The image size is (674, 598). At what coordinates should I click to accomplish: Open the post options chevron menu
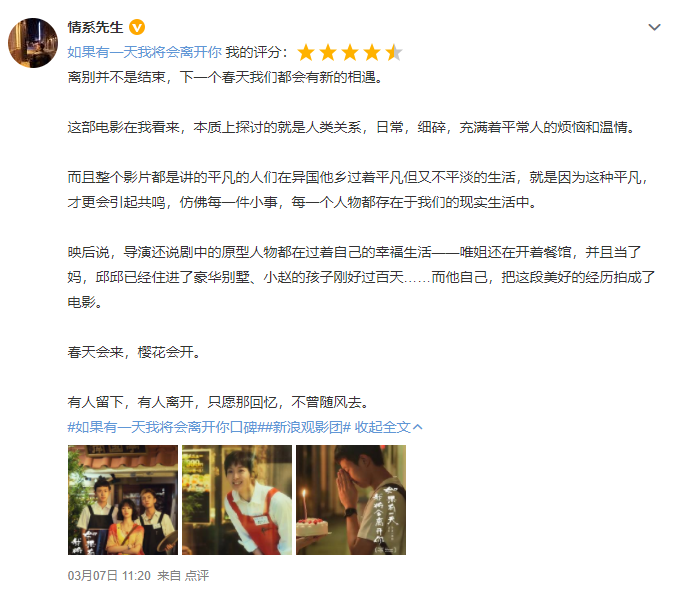click(x=654, y=28)
